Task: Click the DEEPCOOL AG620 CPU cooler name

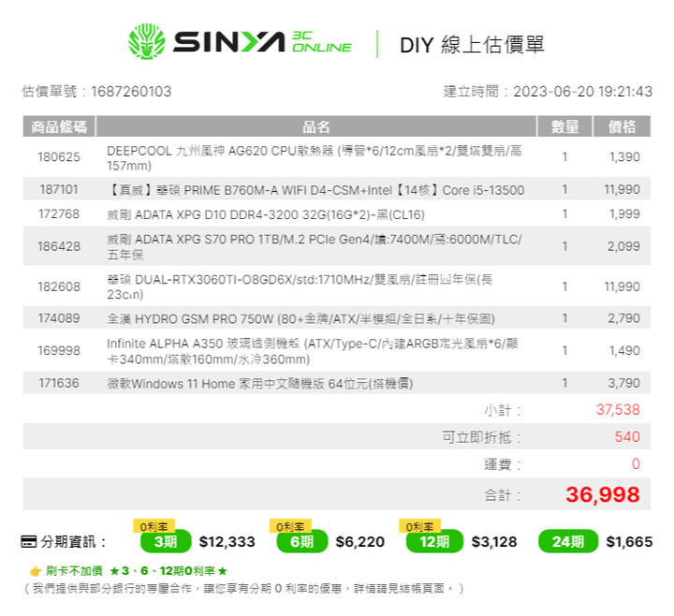Action: click(315, 158)
